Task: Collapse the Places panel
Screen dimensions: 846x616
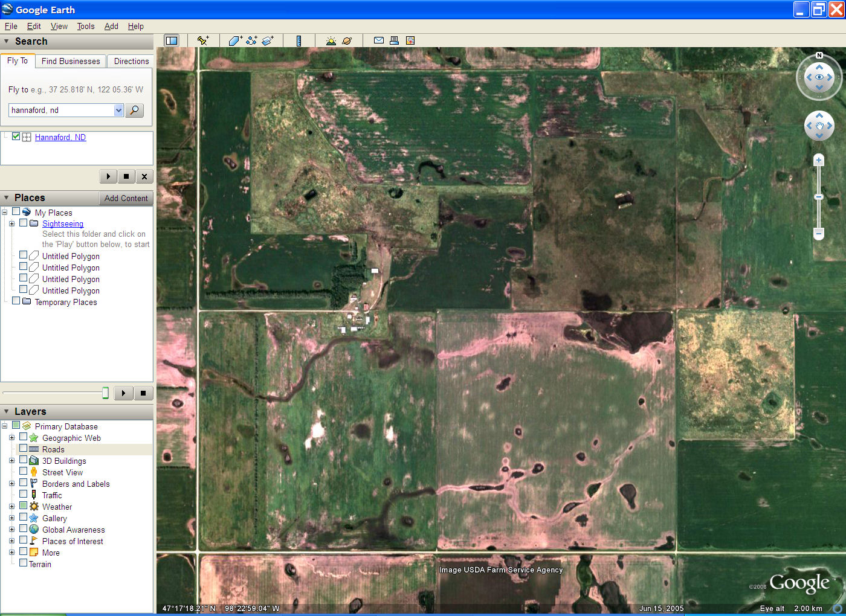Action: (x=7, y=198)
